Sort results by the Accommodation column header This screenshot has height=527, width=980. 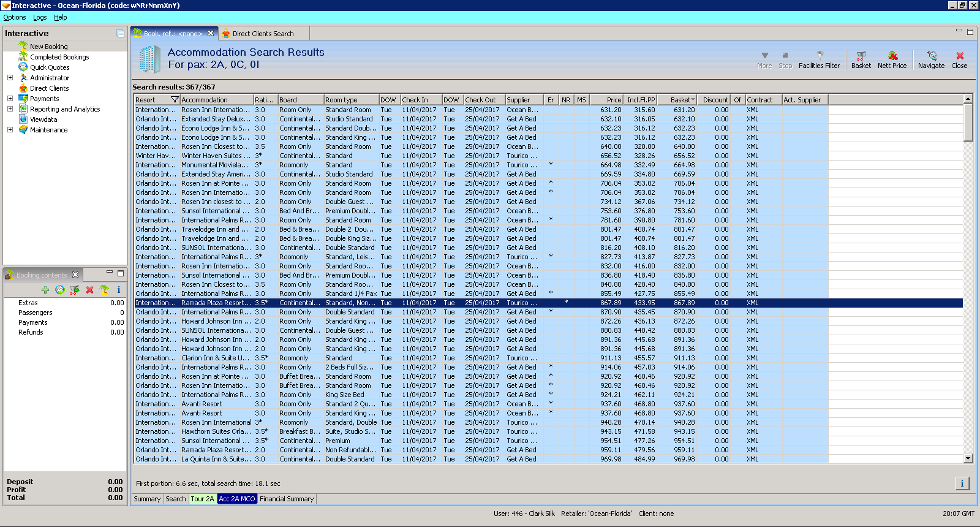pyautogui.click(x=217, y=100)
